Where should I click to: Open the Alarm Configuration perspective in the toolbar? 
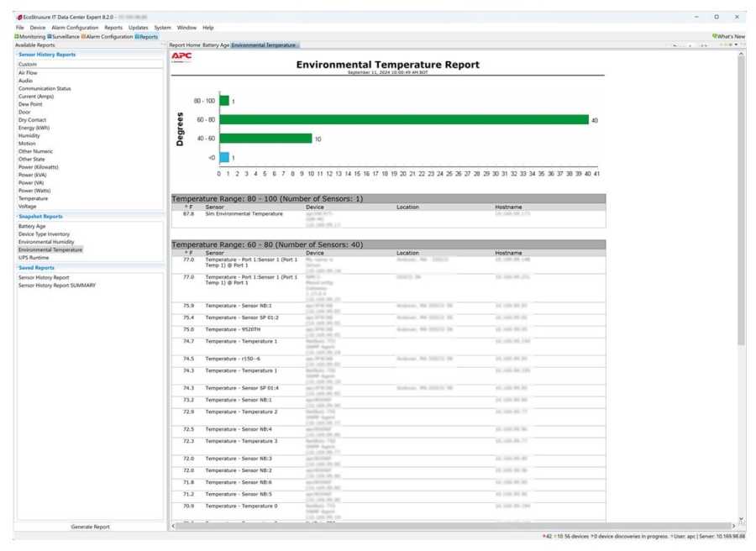[x=107, y=37]
